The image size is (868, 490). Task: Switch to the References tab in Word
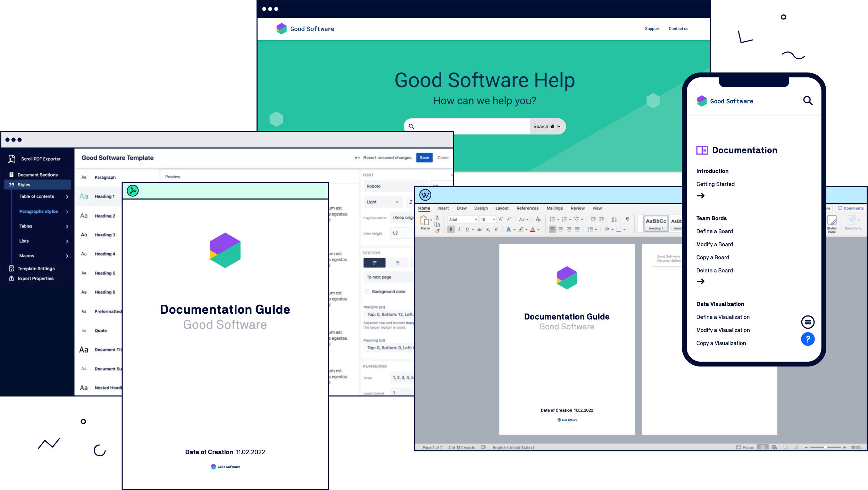tap(527, 208)
